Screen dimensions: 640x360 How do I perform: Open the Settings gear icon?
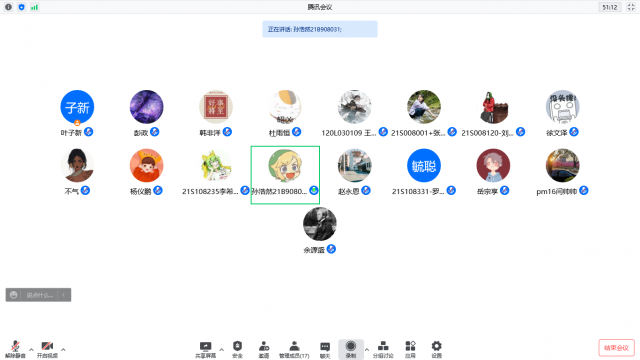click(x=436, y=349)
